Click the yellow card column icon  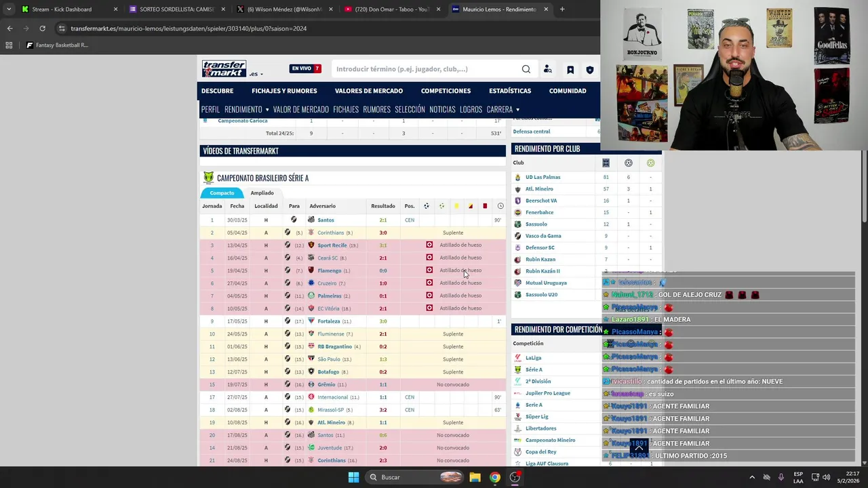456,206
